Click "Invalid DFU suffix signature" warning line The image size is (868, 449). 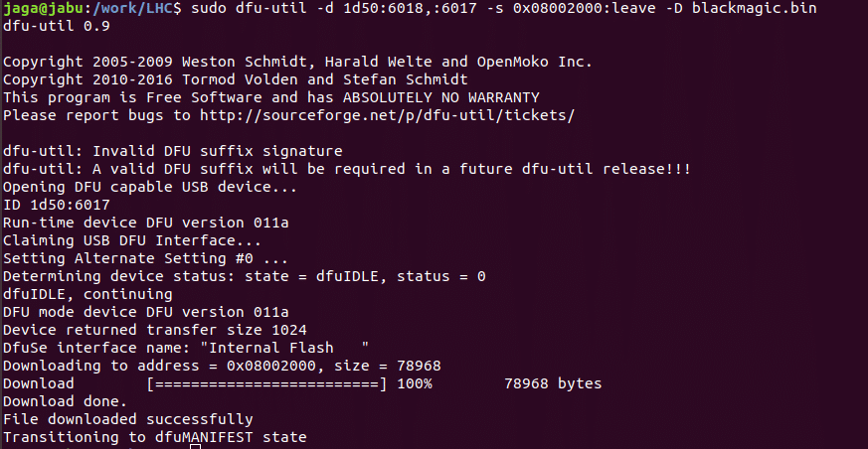pyautogui.click(x=173, y=151)
